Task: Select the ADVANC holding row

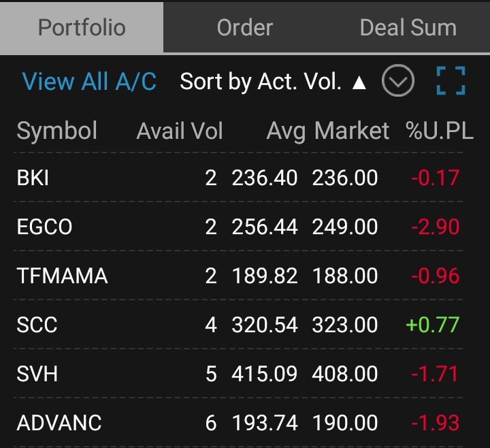Action: point(238,422)
